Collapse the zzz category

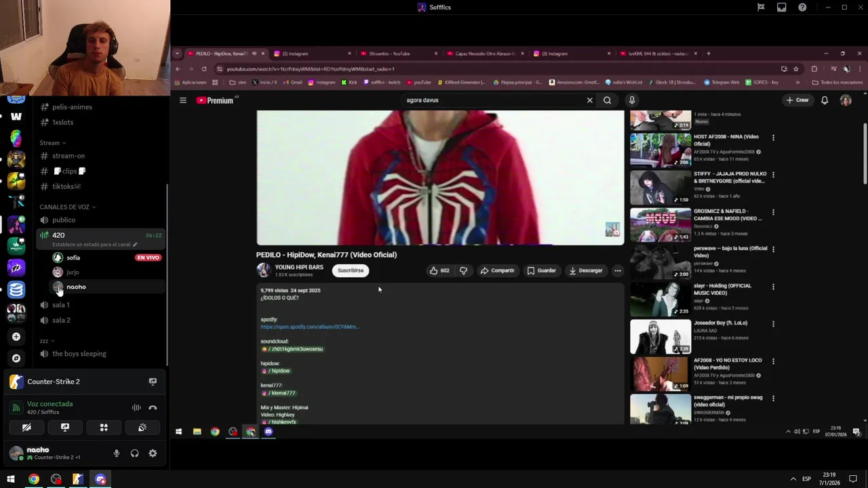click(x=47, y=341)
